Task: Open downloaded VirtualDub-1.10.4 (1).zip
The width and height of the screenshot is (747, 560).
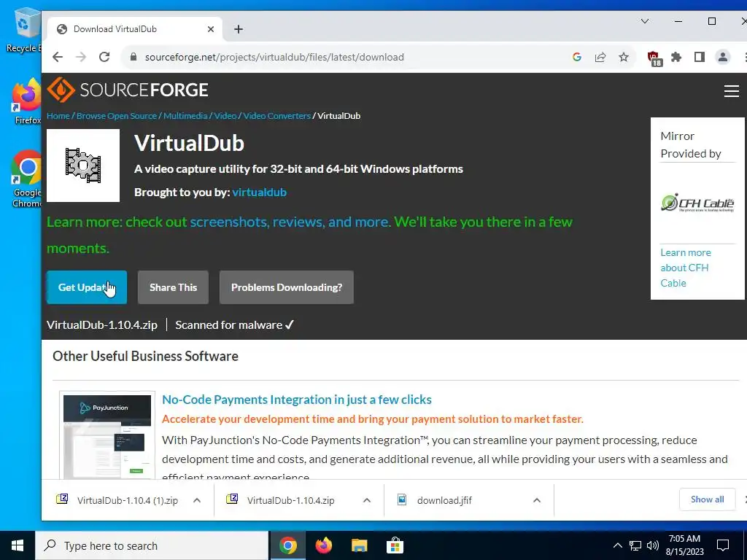Action: click(x=119, y=500)
